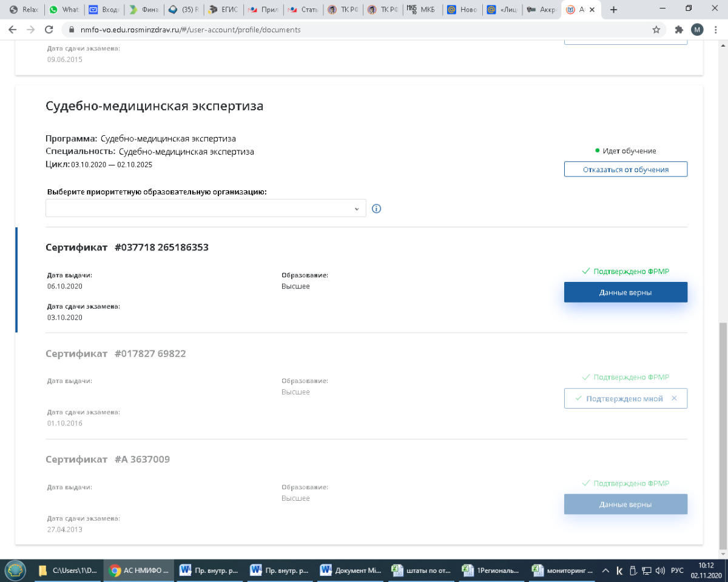Viewport: 728px width, 582px height.
Task: Show hidden system tray icons chevron
Action: (605, 570)
